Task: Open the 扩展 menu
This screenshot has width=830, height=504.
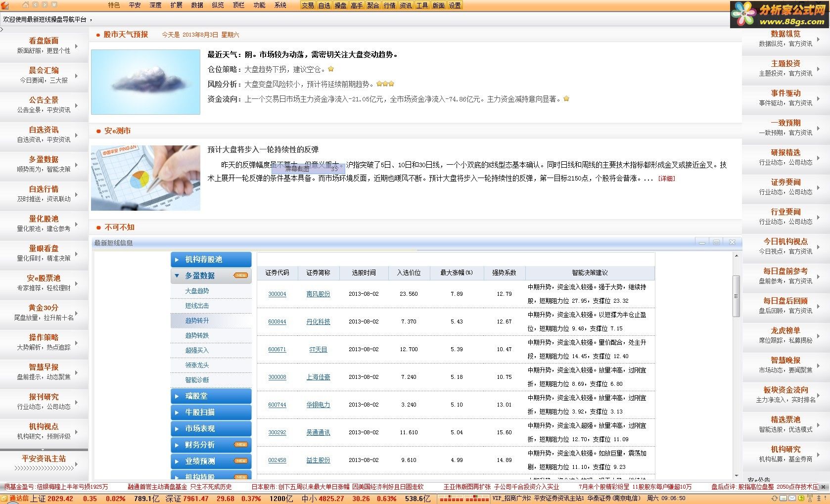Action: click(176, 5)
